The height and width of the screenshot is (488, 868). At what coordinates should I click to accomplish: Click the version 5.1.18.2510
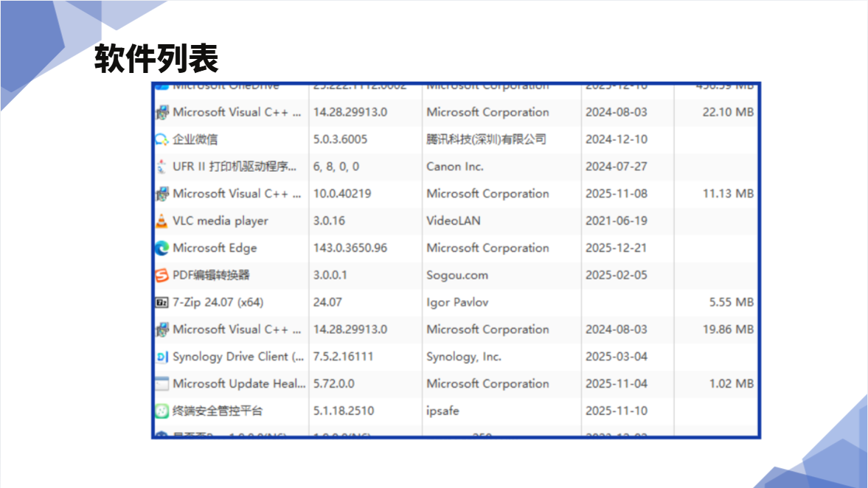344,411
